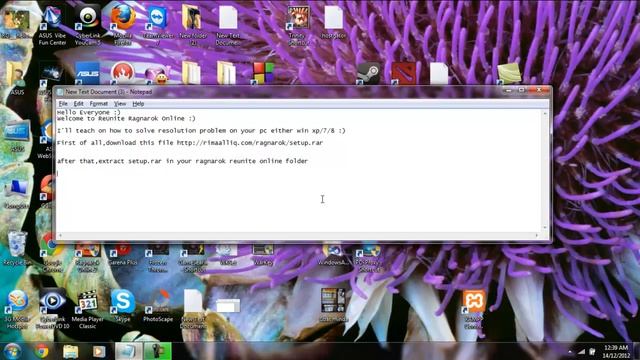Select the ASUS Vibe Fun Center desktop icon

[52, 25]
